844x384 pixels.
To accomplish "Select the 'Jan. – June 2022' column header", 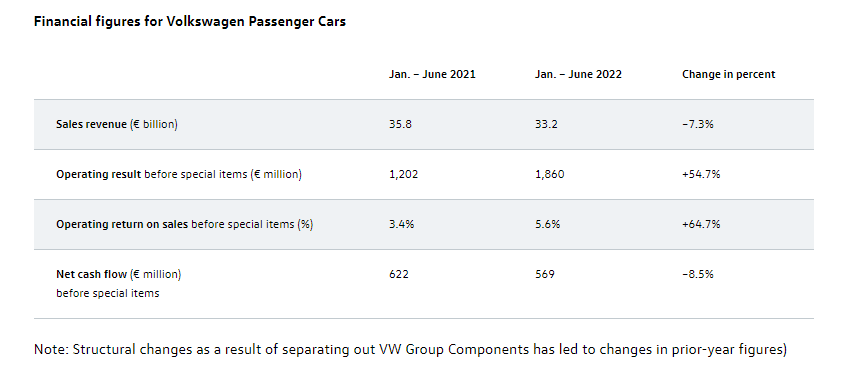I will tap(578, 74).
